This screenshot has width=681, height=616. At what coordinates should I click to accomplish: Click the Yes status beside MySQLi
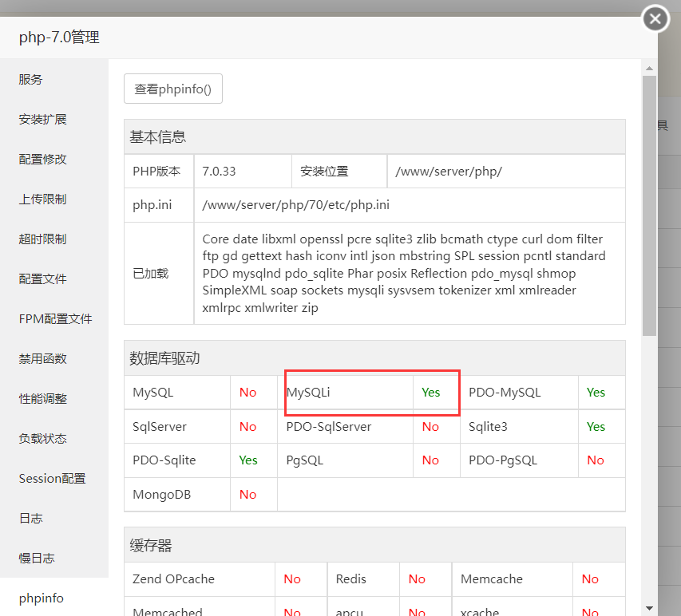pyautogui.click(x=430, y=393)
